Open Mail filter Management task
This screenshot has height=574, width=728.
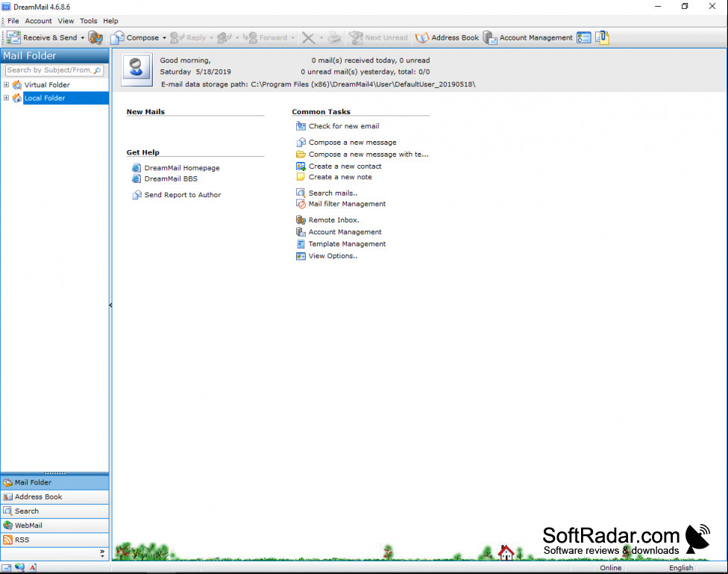tap(348, 204)
